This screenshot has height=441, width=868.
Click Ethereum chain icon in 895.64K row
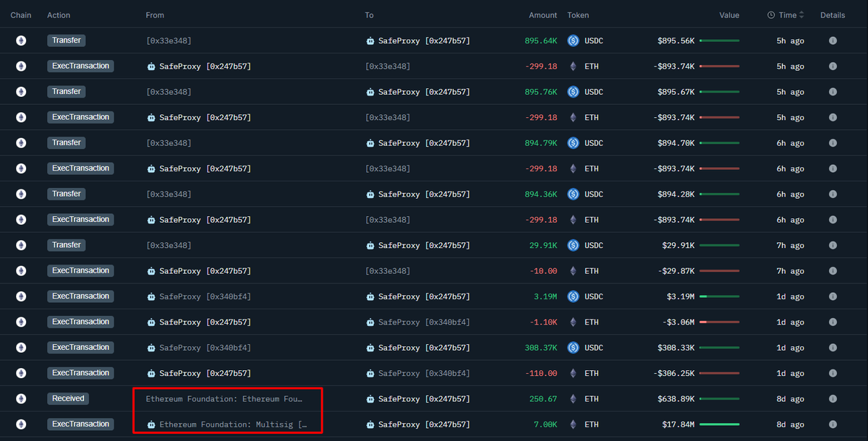21,40
